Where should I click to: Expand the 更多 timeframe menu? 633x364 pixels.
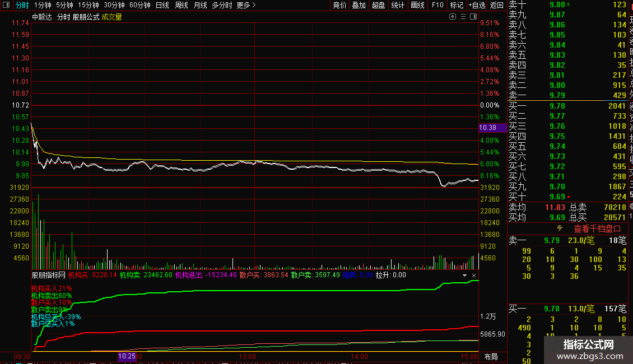tap(246, 5)
